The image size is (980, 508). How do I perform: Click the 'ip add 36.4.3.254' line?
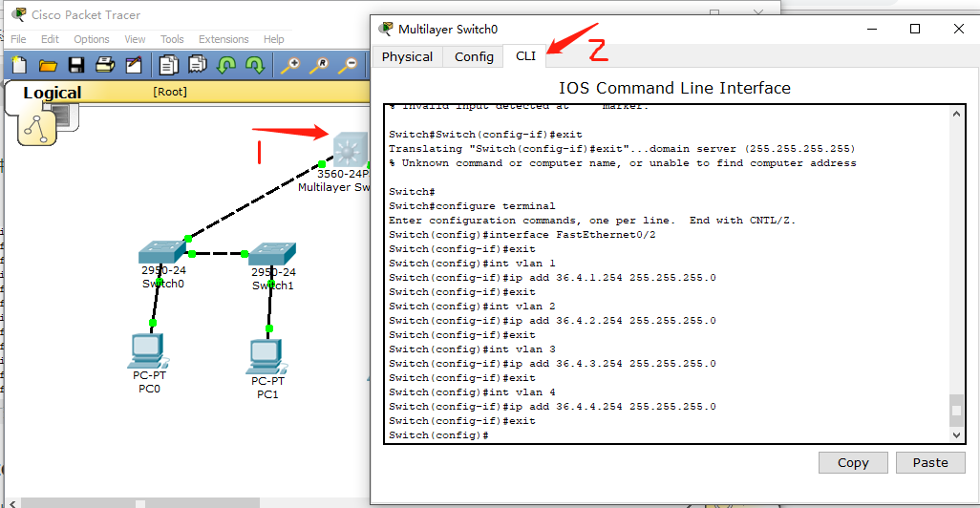point(552,364)
